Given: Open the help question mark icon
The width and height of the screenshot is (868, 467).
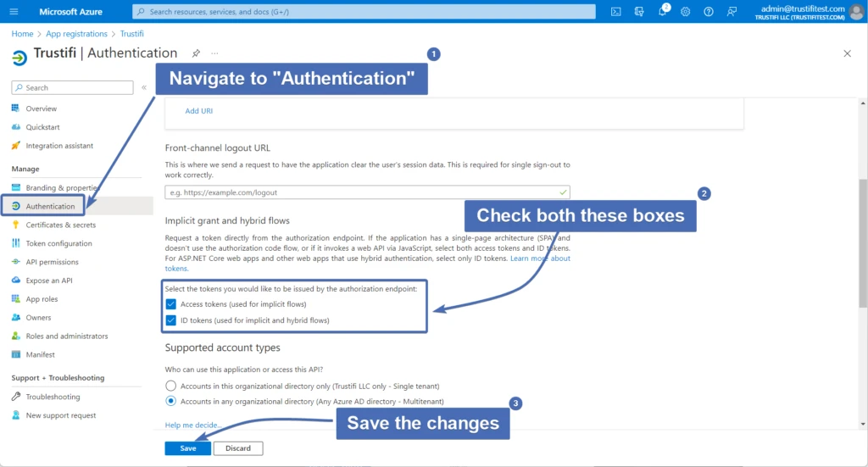Looking at the screenshot, I should [x=709, y=12].
